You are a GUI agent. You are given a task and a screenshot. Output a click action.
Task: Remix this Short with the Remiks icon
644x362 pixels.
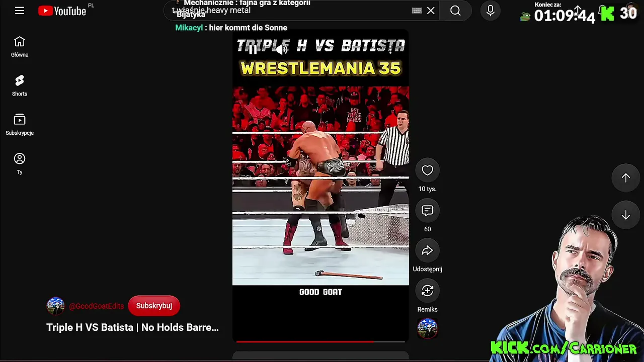point(427,291)
